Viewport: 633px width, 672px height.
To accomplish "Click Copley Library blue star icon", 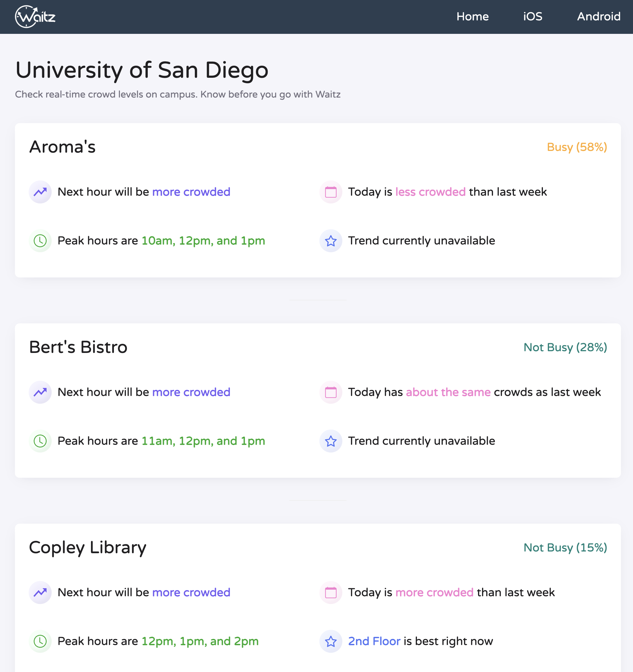I will coord(331,641).
